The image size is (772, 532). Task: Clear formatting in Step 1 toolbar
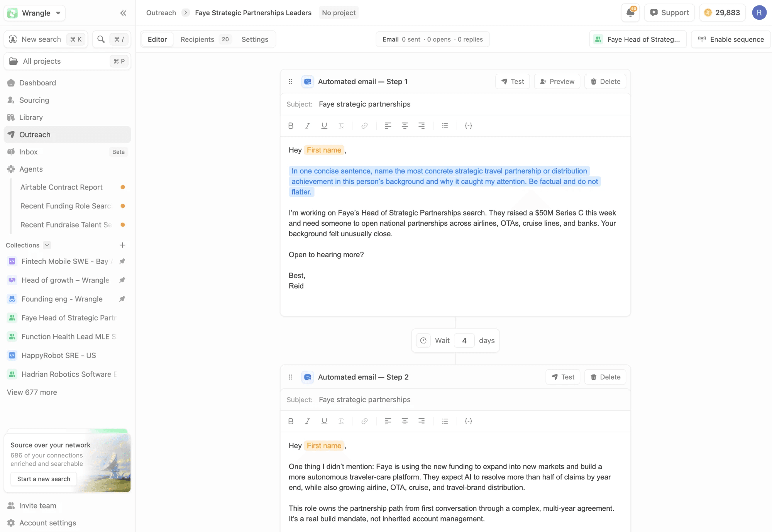click(341, 125)
